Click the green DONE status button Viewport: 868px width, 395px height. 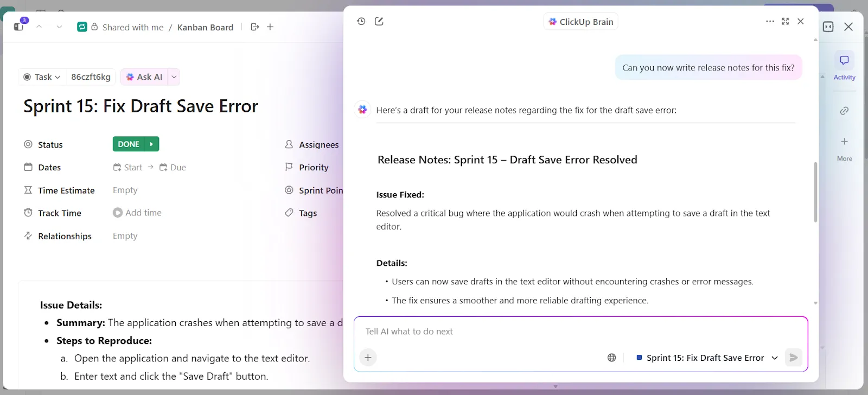[x=129, y=144]
